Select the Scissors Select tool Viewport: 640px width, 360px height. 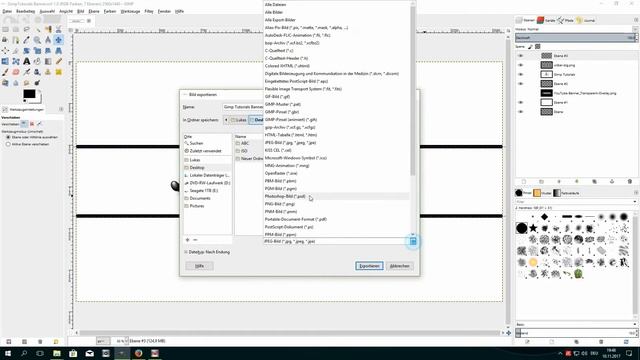[x=59, y=29]
